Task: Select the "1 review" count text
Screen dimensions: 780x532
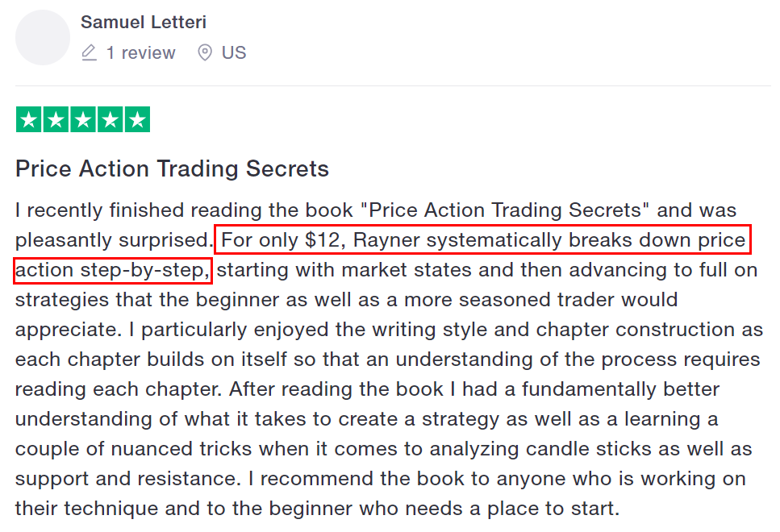Action: click(141, 52)
